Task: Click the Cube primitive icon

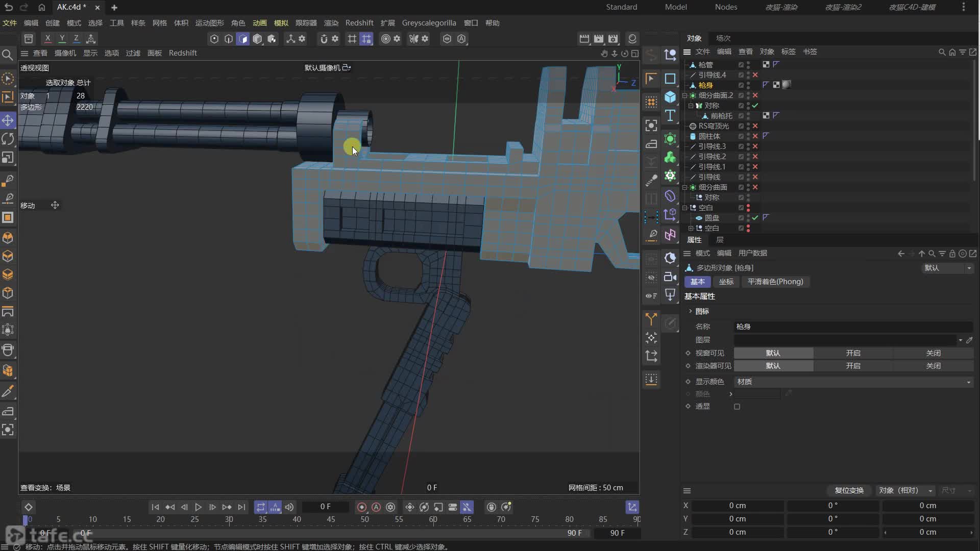Action: point(670,97)
